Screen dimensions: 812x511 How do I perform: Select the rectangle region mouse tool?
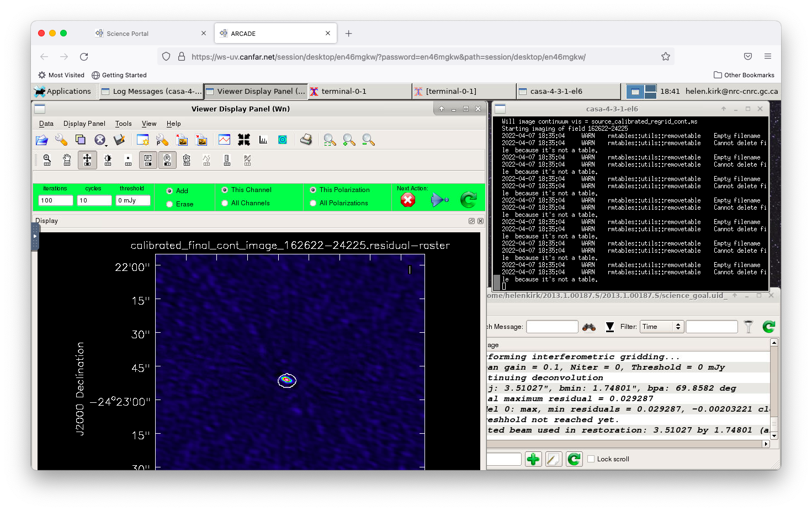click(x=148, y=160)
